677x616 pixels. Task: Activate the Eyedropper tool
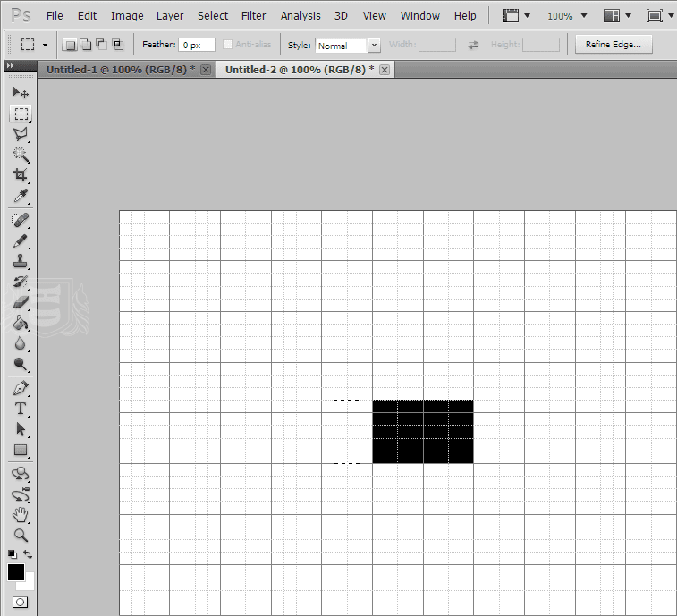click(20, 197)
